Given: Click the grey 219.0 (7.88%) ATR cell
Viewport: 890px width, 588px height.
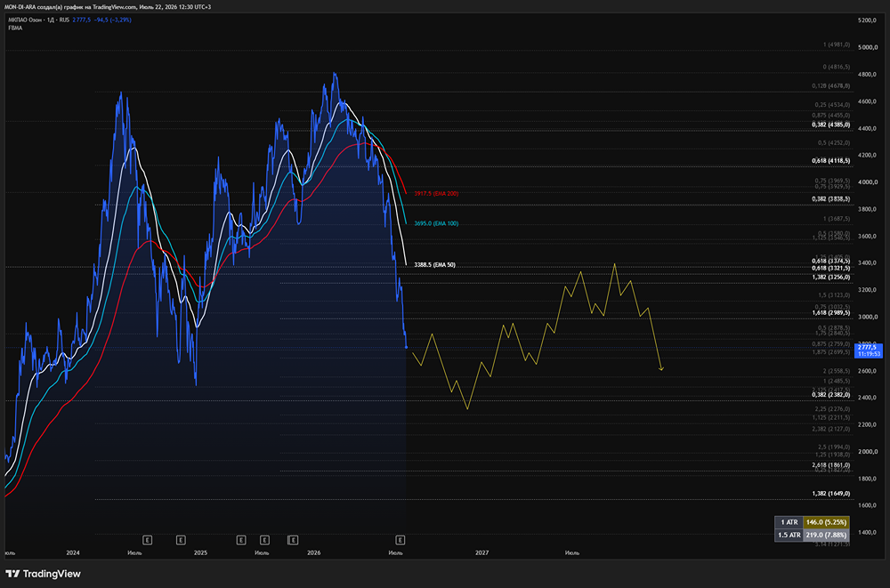Looking at the screenshot, I should (826, 536).
